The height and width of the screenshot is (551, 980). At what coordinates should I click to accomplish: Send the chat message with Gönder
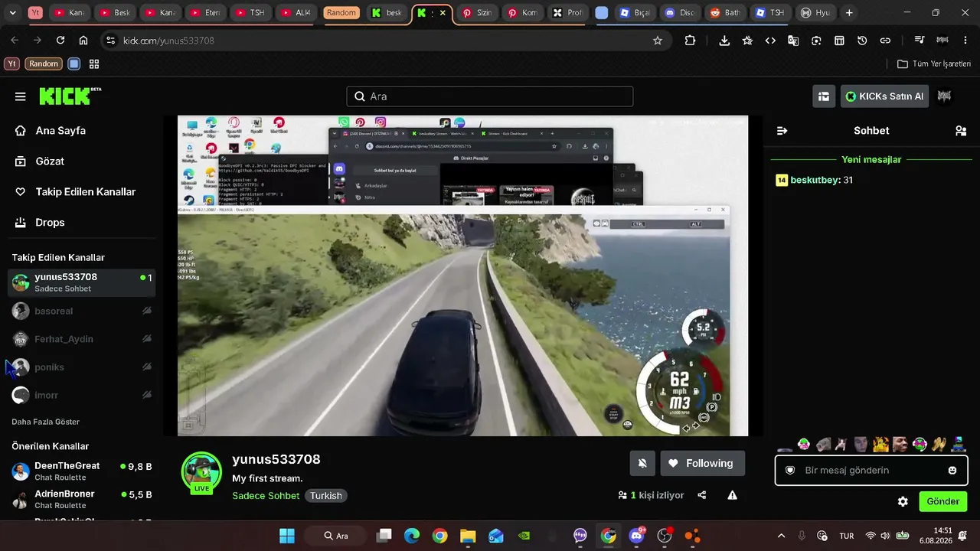[943, 502]
